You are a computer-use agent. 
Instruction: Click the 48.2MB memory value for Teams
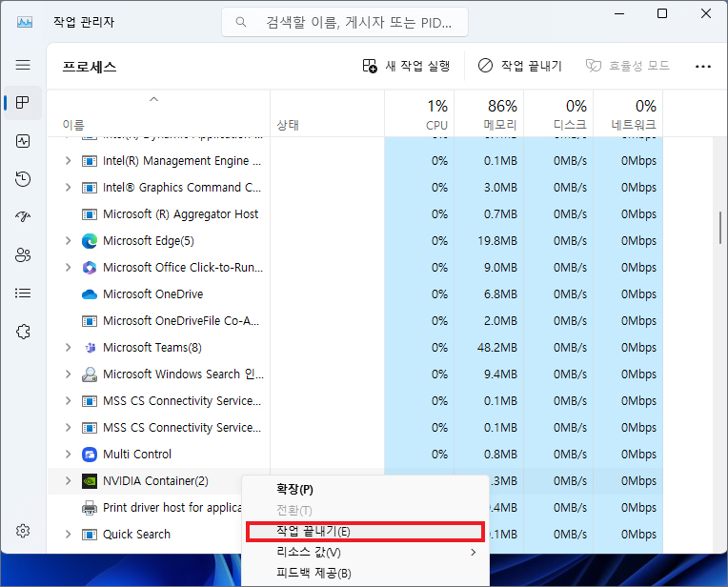[x=496, y=348]
